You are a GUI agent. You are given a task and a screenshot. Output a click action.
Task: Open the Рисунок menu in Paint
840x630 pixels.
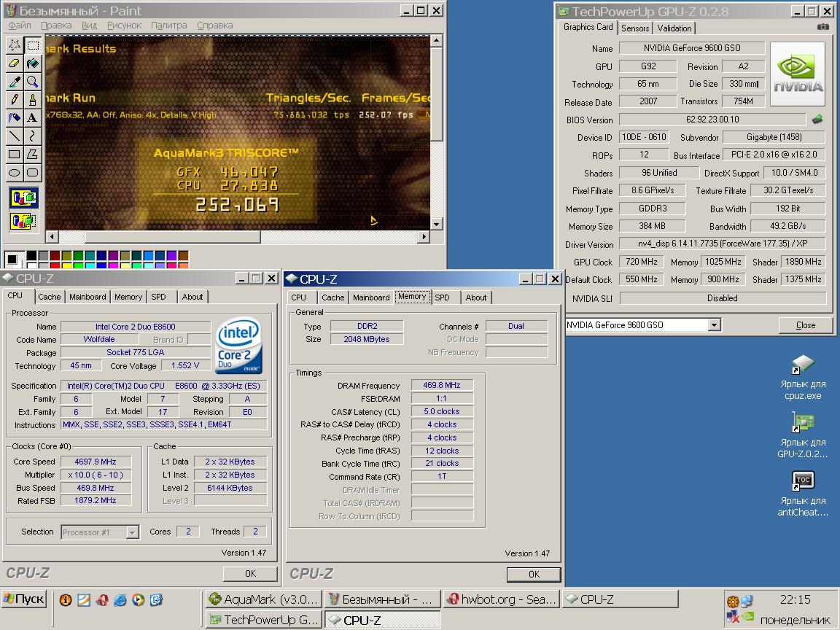point(124,26)
